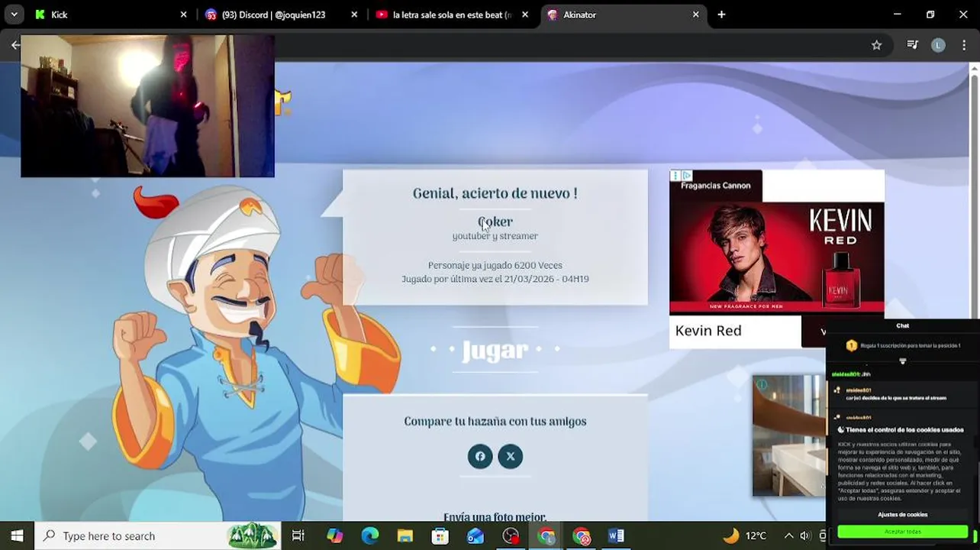The width and height of the screenshot is (980, 550).
Task: Click the 'youtuber y streamer' description
Action: point(495,236)
